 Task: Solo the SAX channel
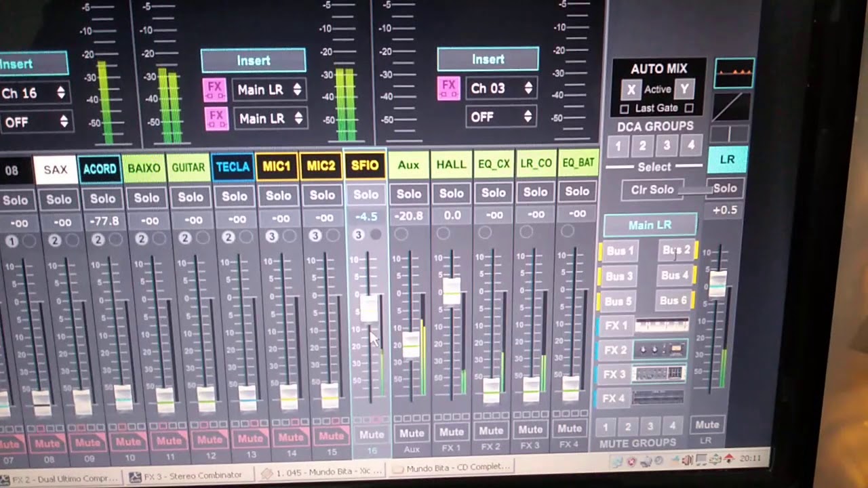tap(58, 199)
